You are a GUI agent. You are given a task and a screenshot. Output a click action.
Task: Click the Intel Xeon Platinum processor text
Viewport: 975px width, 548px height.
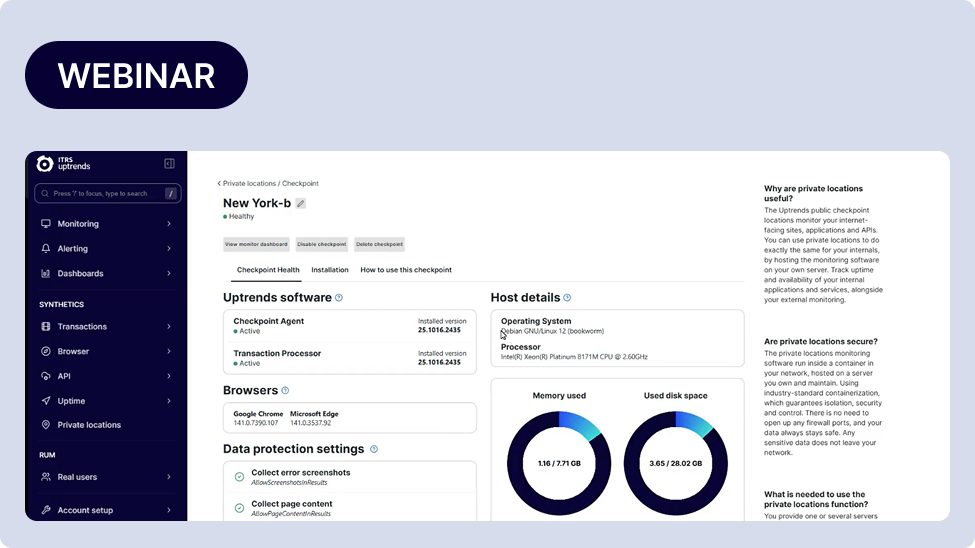pos(574,357)
